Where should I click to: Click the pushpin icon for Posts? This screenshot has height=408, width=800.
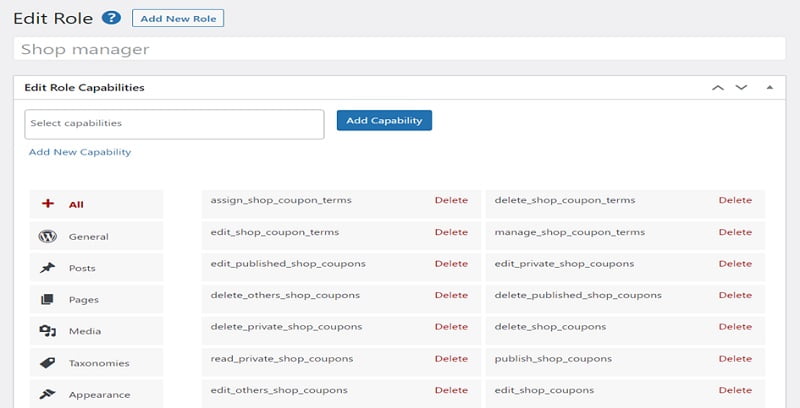pyautogui.click(x=47, y=268)
